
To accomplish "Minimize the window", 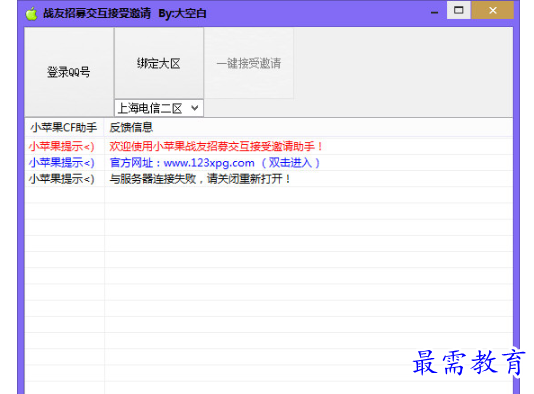I will point(434,12).
